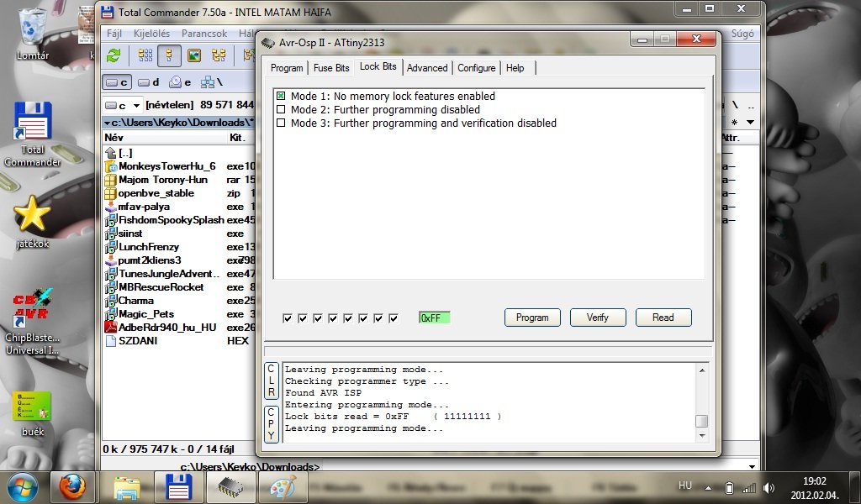Viewport: 861px width, 504px height.
Task: Click the log scrollbar thumb in Avr-Osp
Action: pos(702,421)
